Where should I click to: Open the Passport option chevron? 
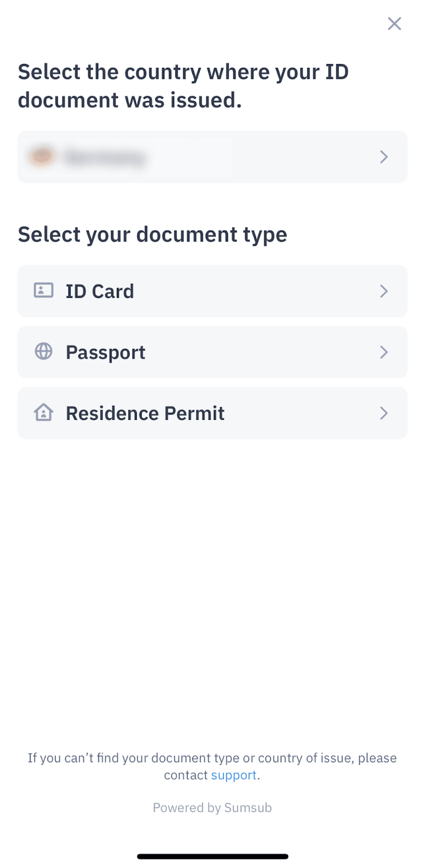click(x=384, y=352)
